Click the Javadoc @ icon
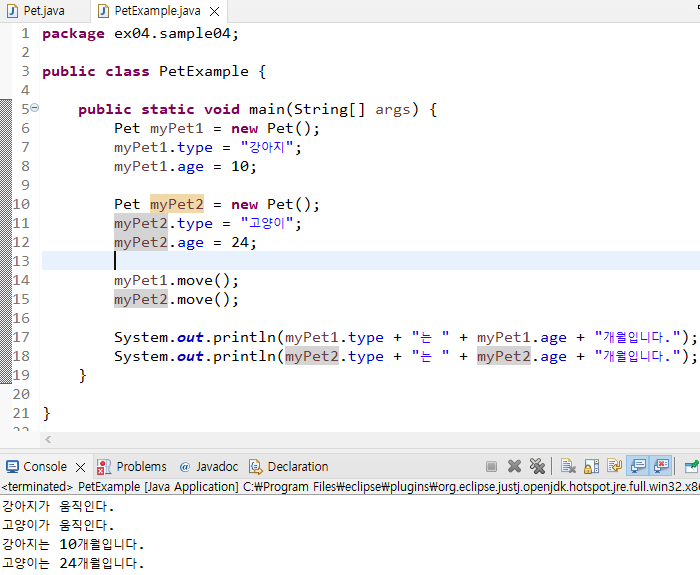The height and width of the screenshot is (575, 700). point(184,467)
